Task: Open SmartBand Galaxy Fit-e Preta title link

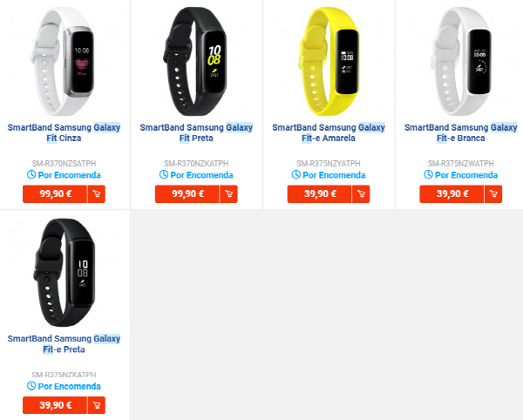Action: (x=64, y=343)
